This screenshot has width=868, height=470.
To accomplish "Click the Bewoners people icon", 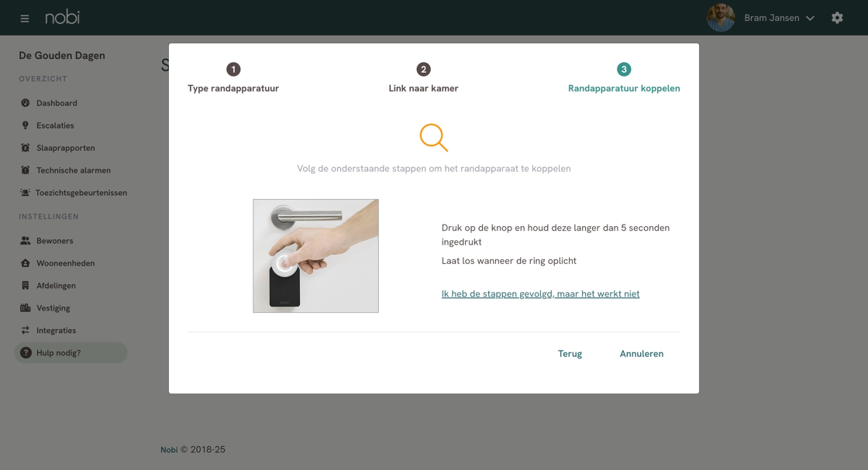I will [x=26, y=241].
